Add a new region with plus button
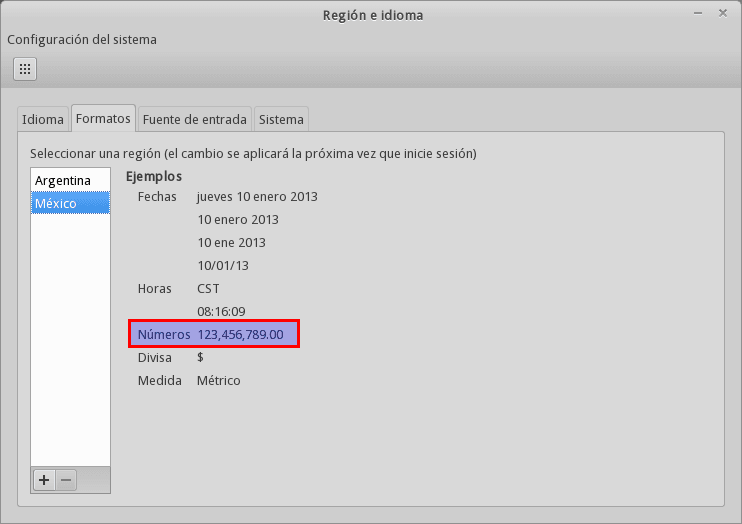Screen dimensions: 742x524 point(44,480)
